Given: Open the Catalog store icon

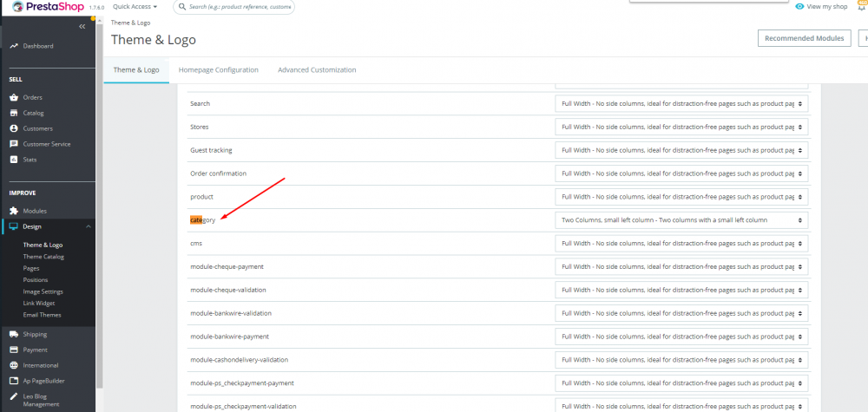Looking at the screenshot, I should click(14, 113).
